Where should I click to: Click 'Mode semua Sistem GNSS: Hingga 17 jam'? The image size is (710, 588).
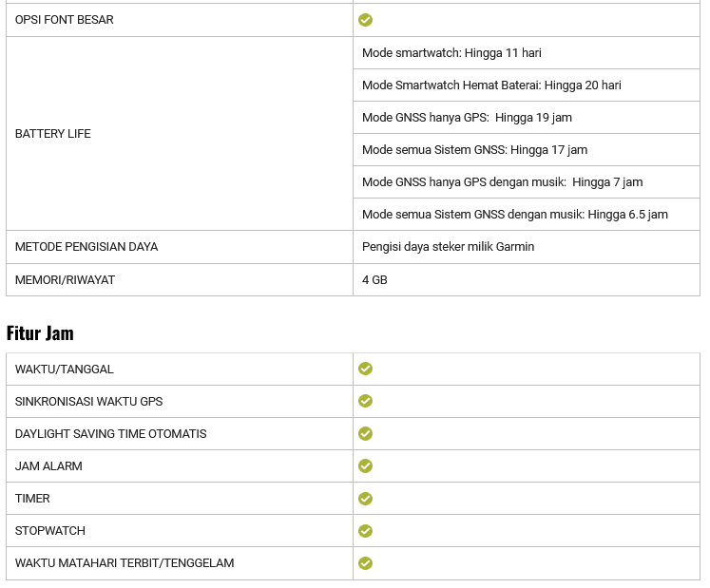pyautogui.click(x=474, y=150)
